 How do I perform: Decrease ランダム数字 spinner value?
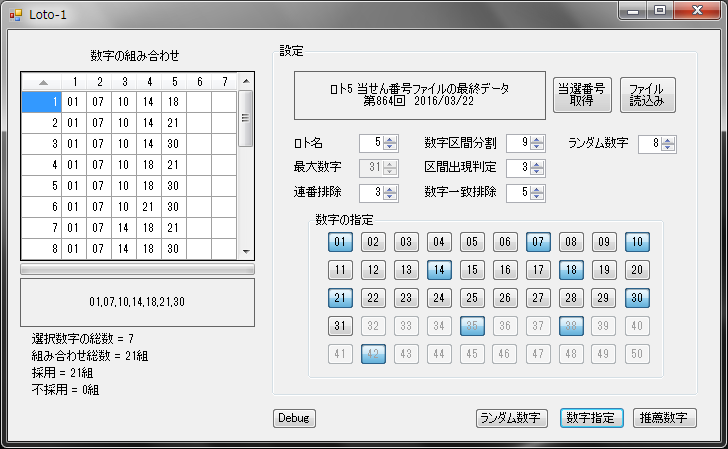pos(668,148)
